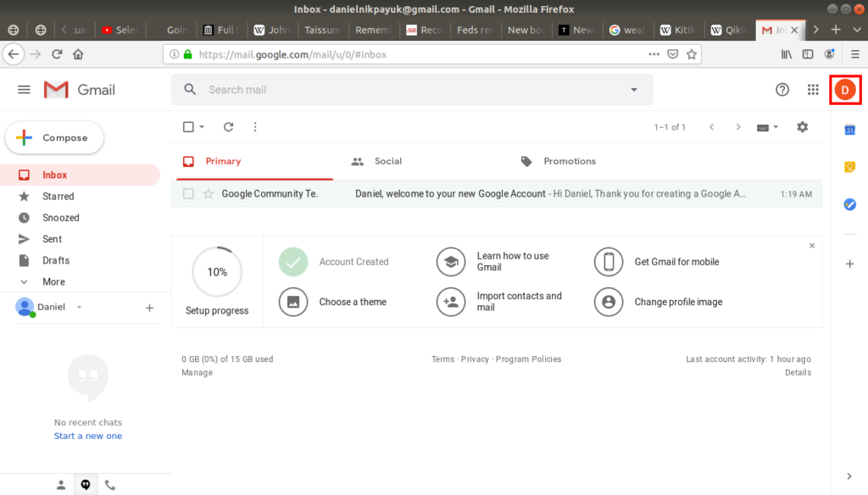
Task: Open the Gmail main menu hamburger
Action: pyautogui.click(x=24, y=90)
